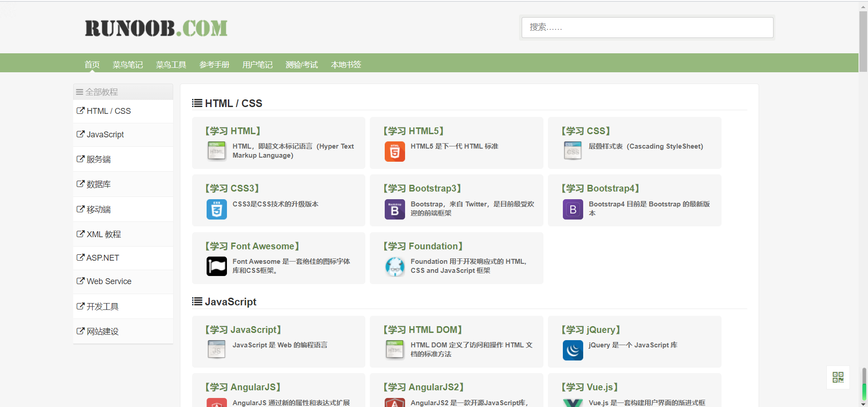Screen dimensions: 868x407
Task: Click the 搜索 search input field
Action: coord(647,28)
